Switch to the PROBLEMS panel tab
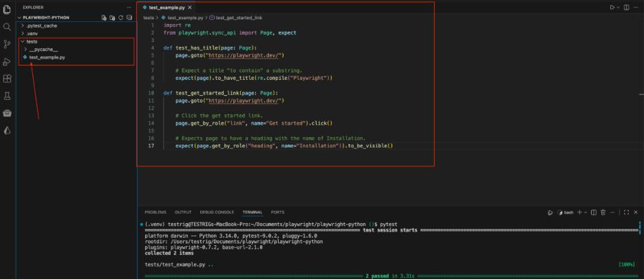The width and height of the screenshot is (644, 279). [155, 212]
